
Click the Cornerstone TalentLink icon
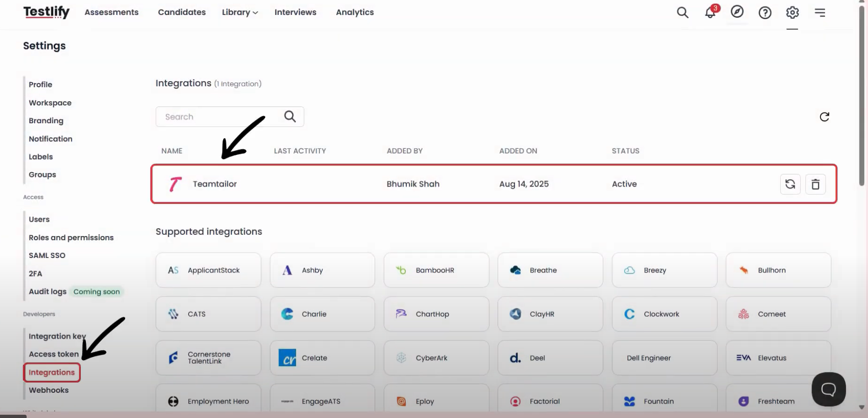173,358
